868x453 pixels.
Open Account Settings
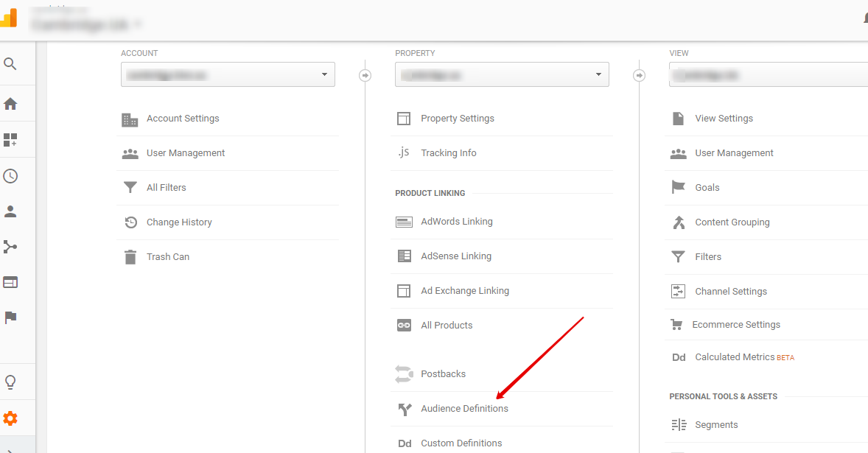pyautogui.click(x=183, y=119)
